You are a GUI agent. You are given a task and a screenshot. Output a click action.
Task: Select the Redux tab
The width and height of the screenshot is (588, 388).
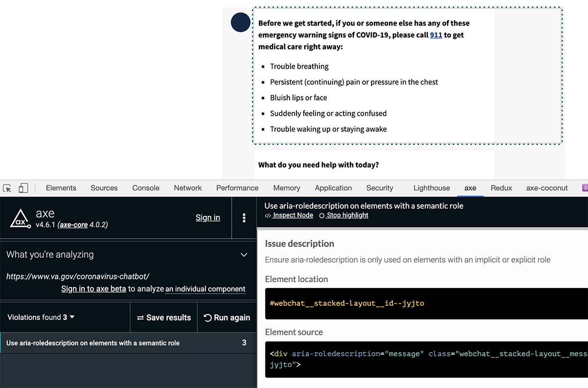click(x=501, y=188)
